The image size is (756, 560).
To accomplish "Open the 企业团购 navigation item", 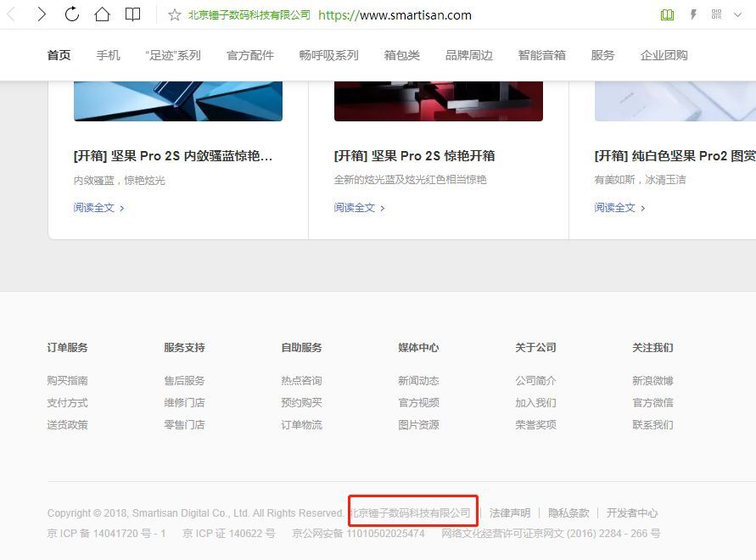I will click(x=664, y=55).
